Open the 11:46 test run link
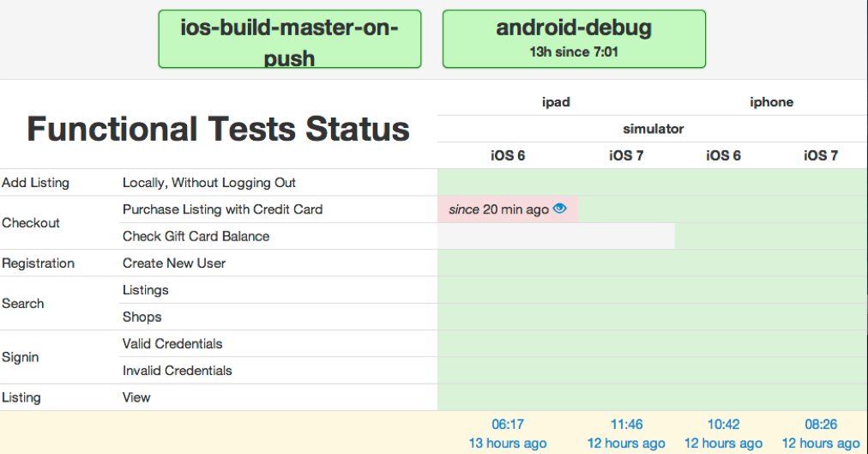This screenshot has height=454, width=868. click(x=626, y=424)
